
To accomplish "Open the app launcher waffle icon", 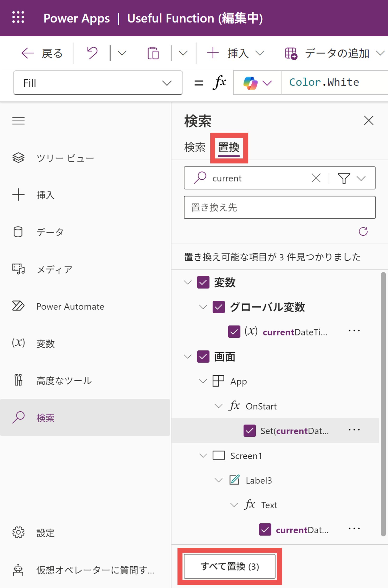I will 18,17.
